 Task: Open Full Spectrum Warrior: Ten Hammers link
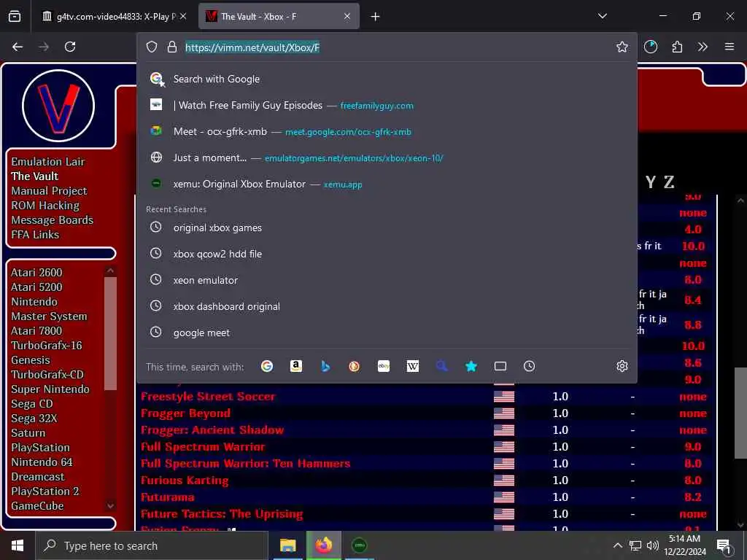pyautogui.click(x=245, y=463)
